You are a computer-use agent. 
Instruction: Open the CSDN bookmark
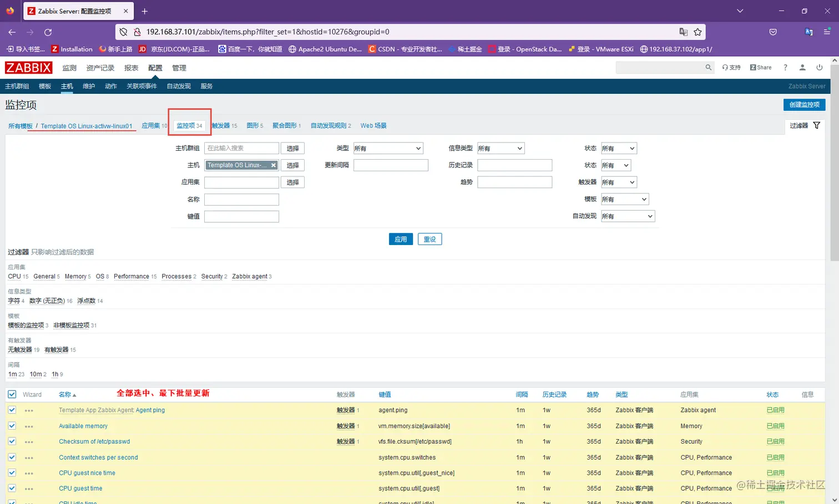click(x=405, y=49)
